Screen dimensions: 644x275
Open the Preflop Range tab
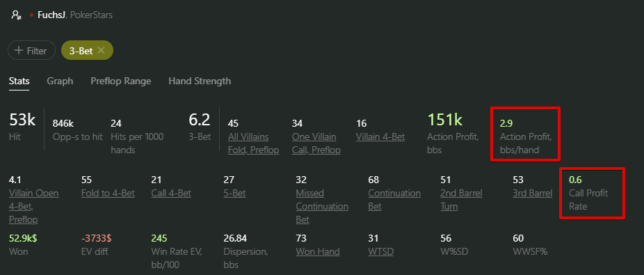(121, 81)
